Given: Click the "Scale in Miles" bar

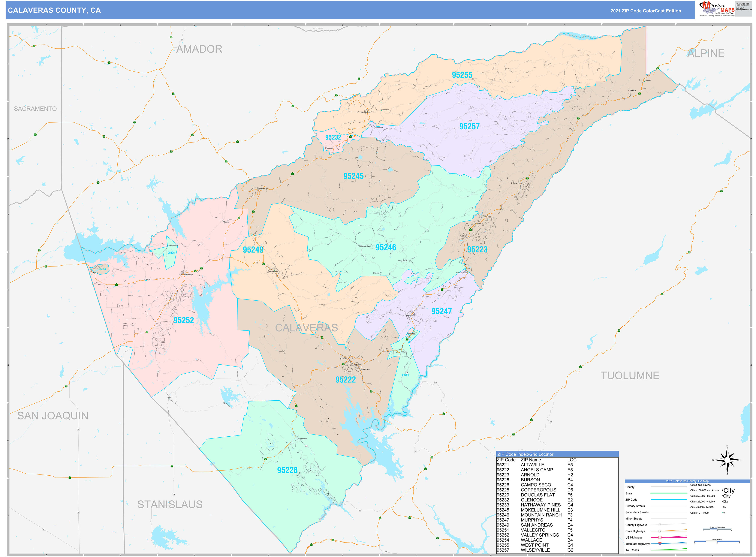Looking at the screenshot, I should pos(717,542).
